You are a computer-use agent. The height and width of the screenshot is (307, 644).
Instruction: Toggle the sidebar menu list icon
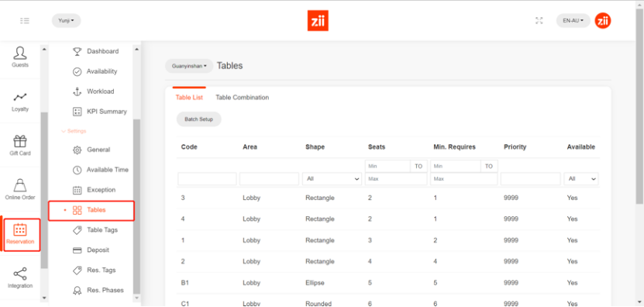pyautogui.click(x=25, y=21)
